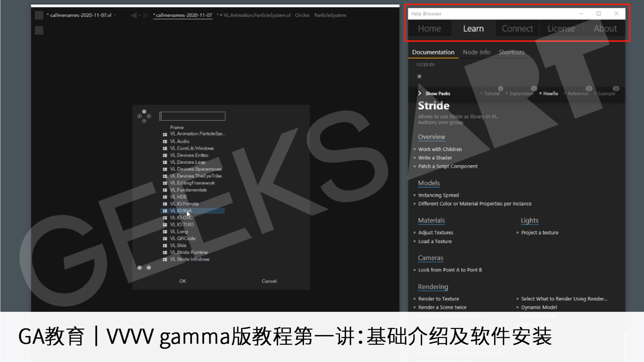Confirm the dialog with OK
The image size is (644, 362).
point(183,281)
